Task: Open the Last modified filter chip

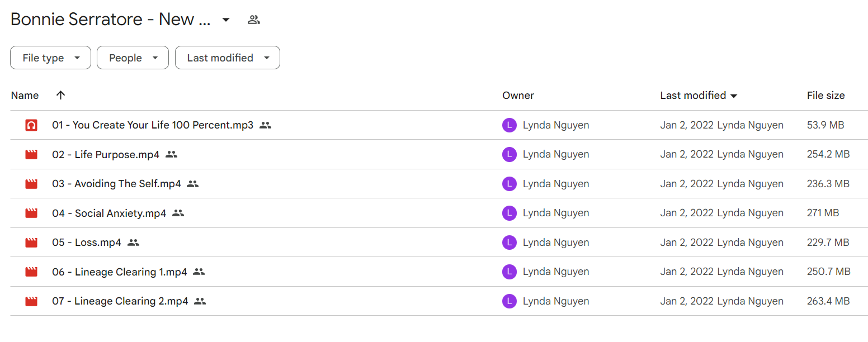Action: (x=228, y=58)
